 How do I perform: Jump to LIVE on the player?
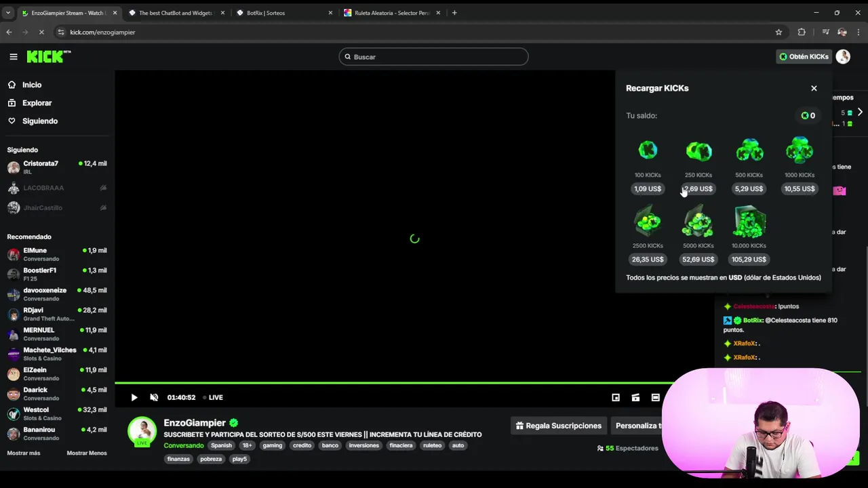point(213,398)
